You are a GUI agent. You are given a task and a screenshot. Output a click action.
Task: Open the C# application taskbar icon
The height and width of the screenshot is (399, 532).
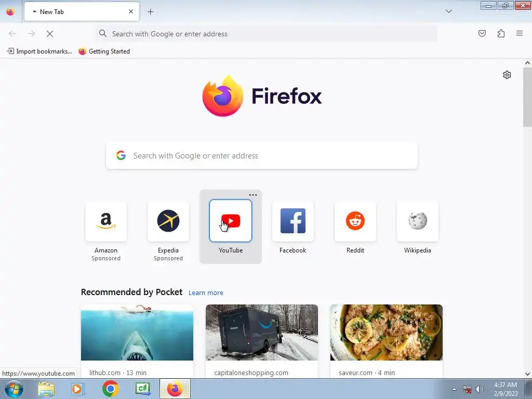pos(142,389)
